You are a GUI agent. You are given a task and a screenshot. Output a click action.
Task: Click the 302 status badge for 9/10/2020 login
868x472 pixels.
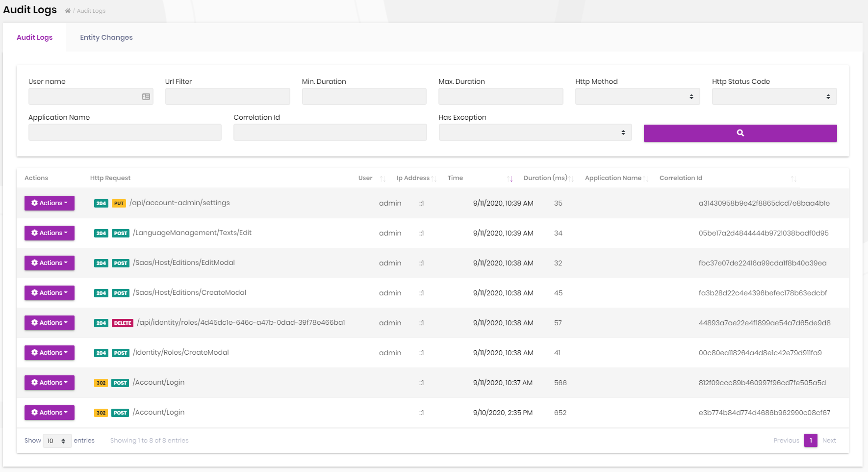[101, 413]
